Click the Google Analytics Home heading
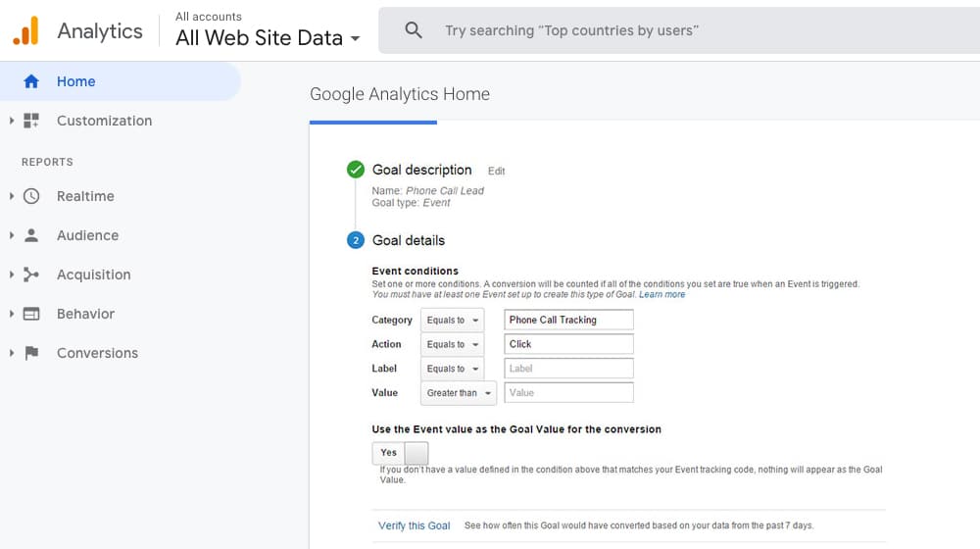The height and width of the screenshot is (549, 980). 400,94
